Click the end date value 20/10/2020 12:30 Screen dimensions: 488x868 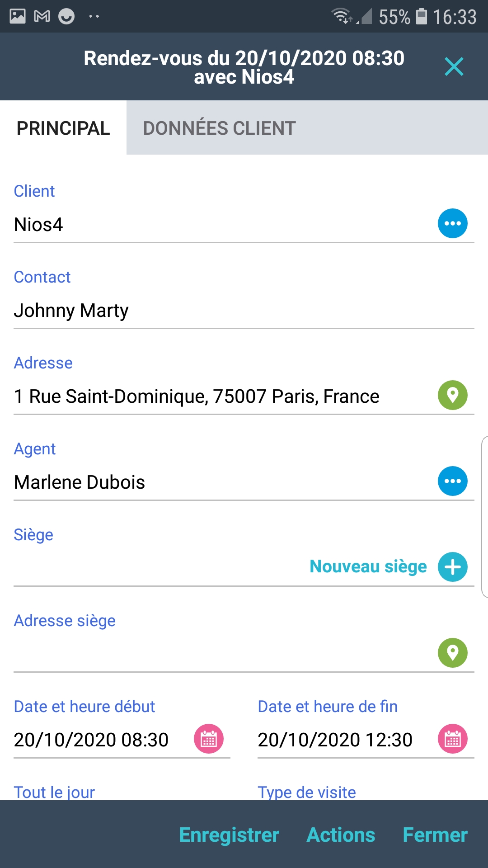(x=335, y=740)
